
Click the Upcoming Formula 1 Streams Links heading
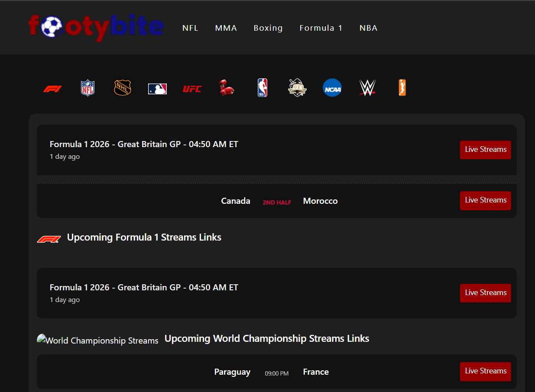point(144,237)
